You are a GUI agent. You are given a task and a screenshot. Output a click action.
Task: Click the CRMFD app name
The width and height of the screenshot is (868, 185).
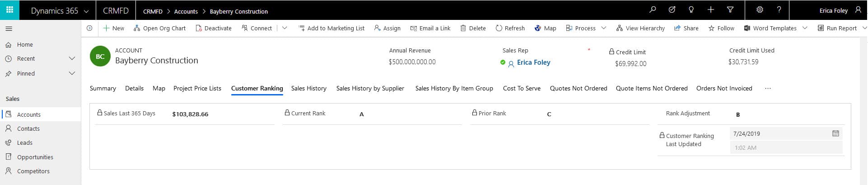coord(116,11)
